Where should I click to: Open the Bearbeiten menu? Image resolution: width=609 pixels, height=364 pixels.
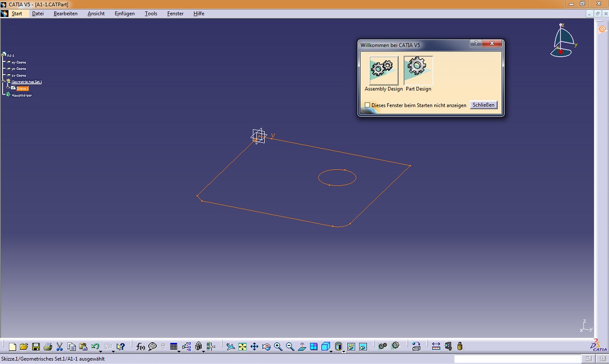pos(66,14)
